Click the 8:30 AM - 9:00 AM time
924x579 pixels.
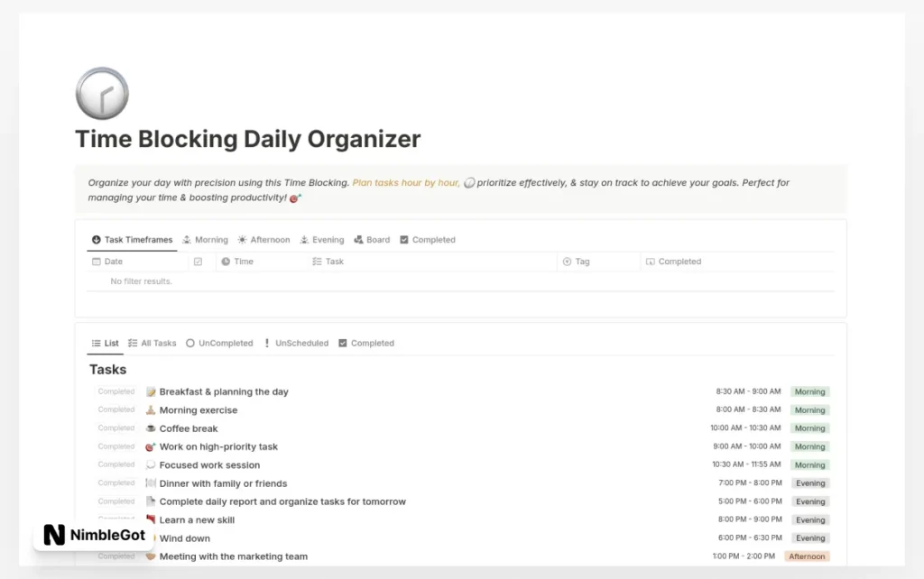[748, 391]
